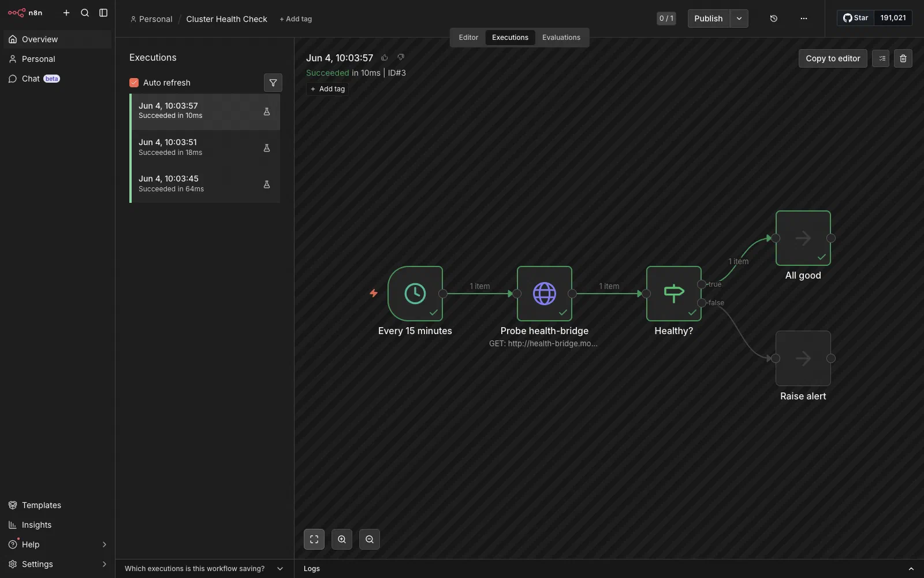
Task: Expand the Settings submenu
Action: tap(105, 564)
